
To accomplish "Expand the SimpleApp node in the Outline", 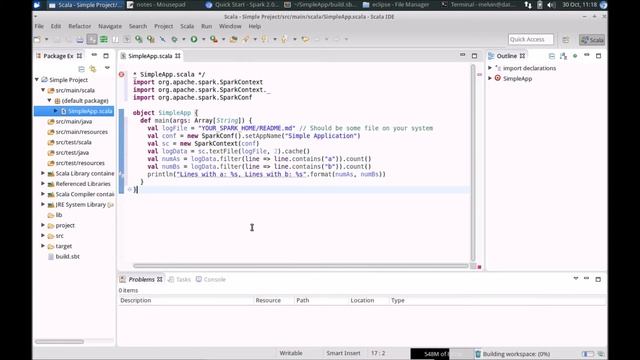I will point(490,78).
